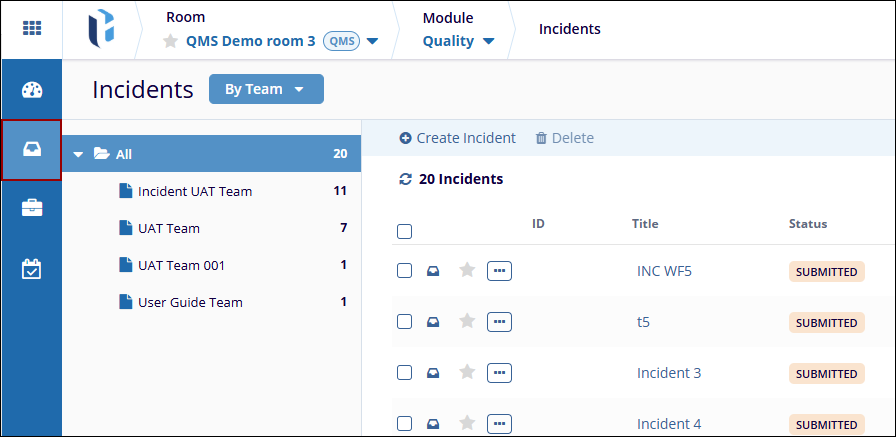Choose User Guide Team in tree
This screenshot has height=437, width=896.
[189, 302]
